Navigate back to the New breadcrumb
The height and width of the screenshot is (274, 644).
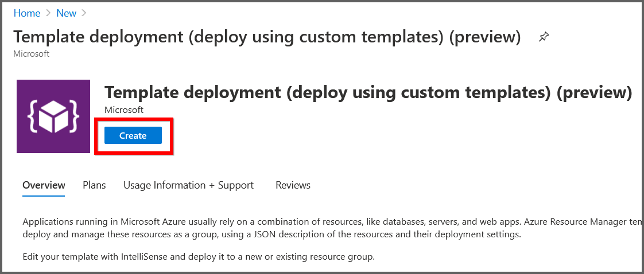click(67, 13)
